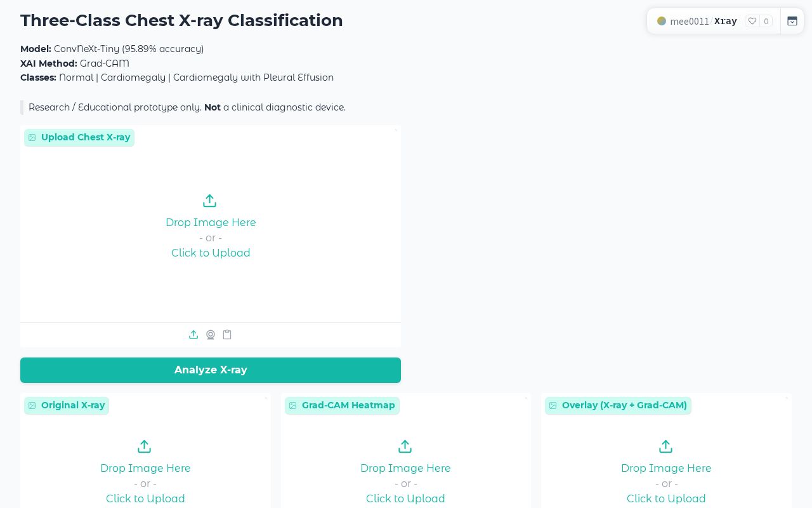812x508 pixels.
Task: Open the Xray space link
Action: (726, 21)
